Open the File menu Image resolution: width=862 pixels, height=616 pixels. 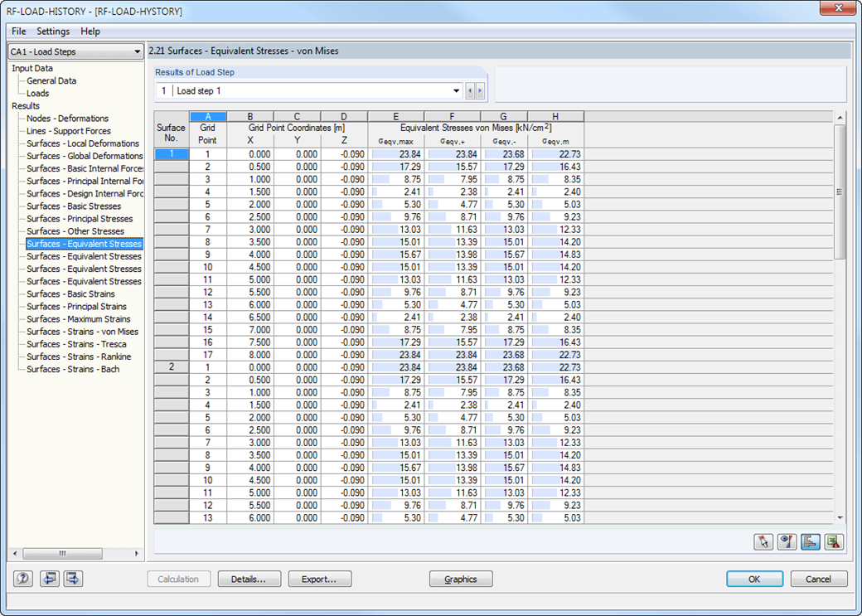pos(18,32)
